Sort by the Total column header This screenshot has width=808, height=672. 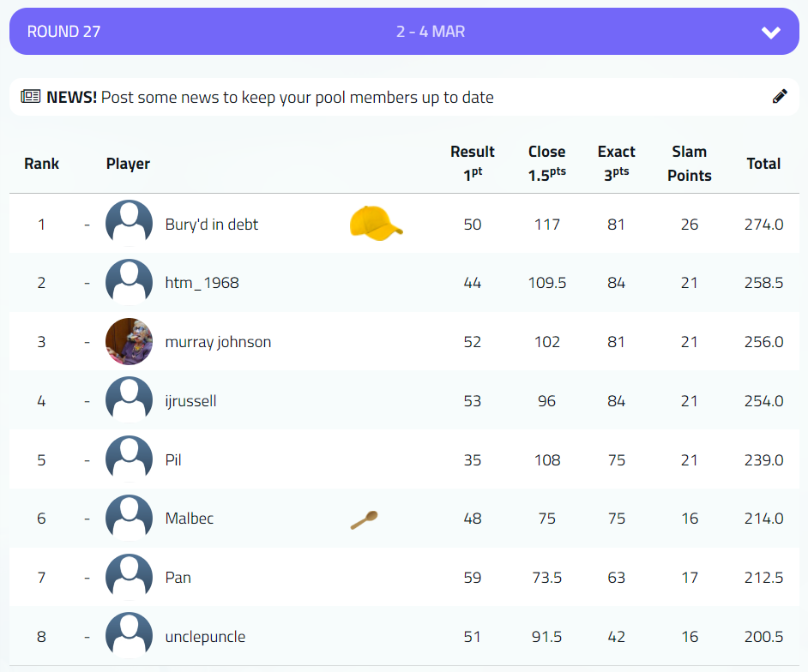coord(763,164)
